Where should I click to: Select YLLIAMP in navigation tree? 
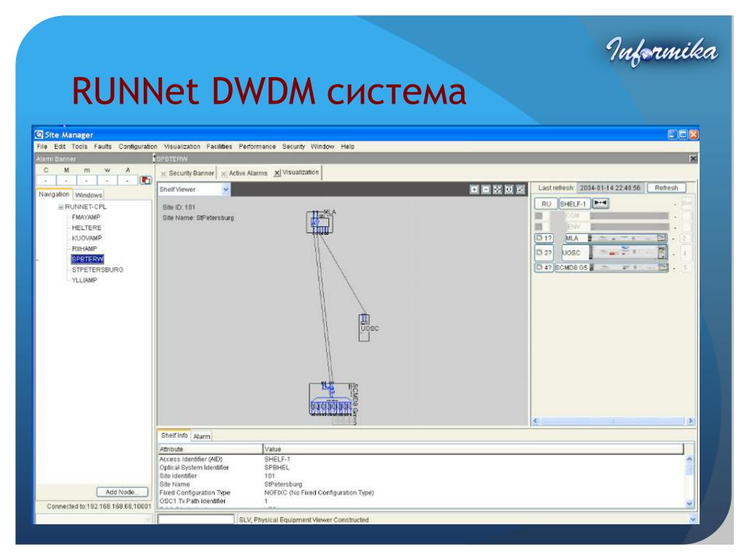(x=85, y=280)
